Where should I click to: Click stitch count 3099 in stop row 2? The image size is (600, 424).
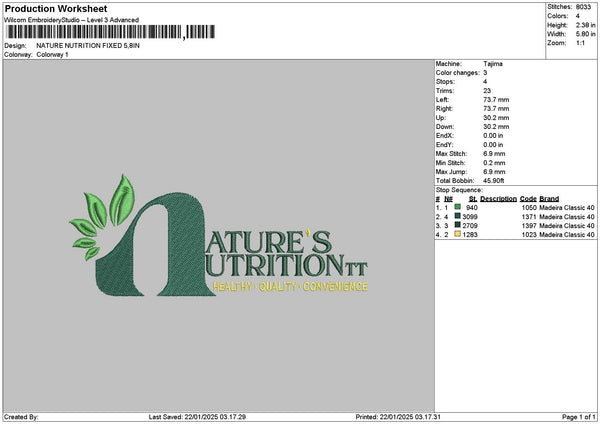point(470,217)
